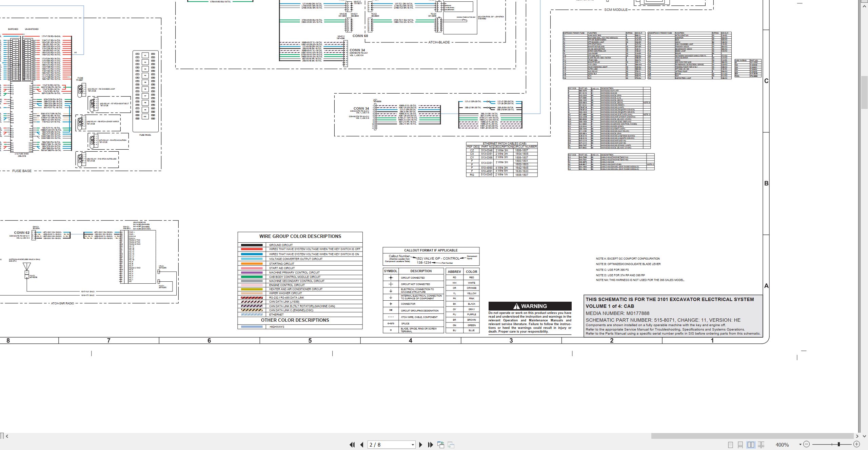
Task: Click the horizontal scrollbar right arrow
Action: click(857, 436)
